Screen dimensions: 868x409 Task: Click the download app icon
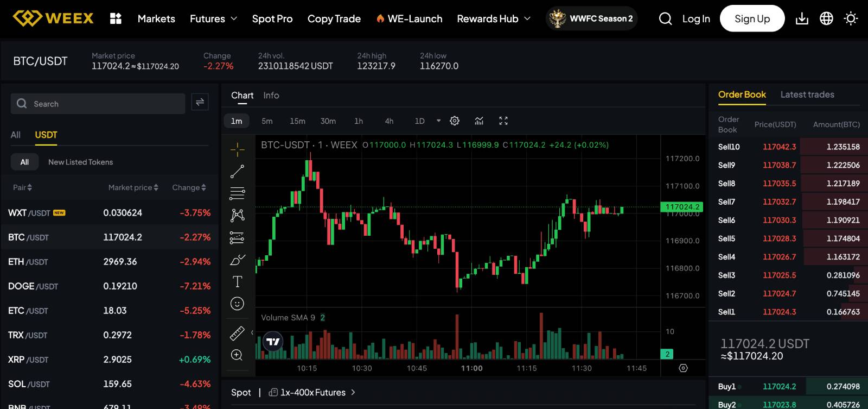[x=802, y=19]
